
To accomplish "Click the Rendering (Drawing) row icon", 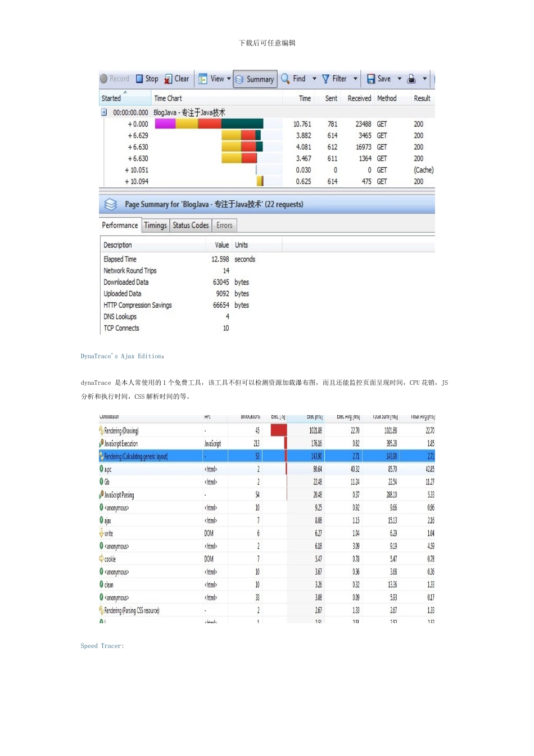I will click(x=101, y=430).
